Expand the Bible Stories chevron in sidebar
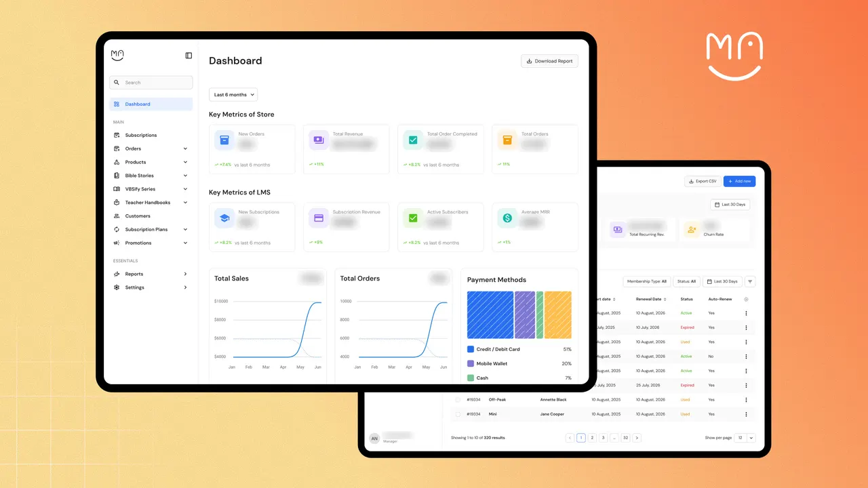The image size is (868, 488). 185,176
